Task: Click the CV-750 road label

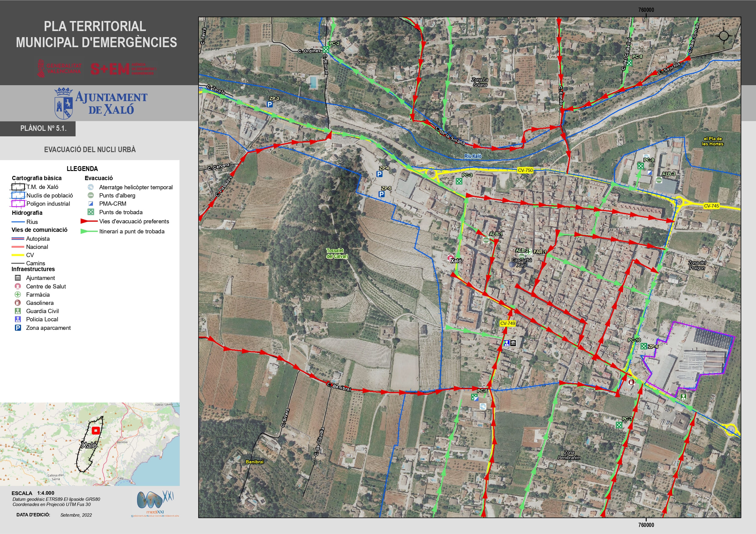Action: click(x=525, y=170)
